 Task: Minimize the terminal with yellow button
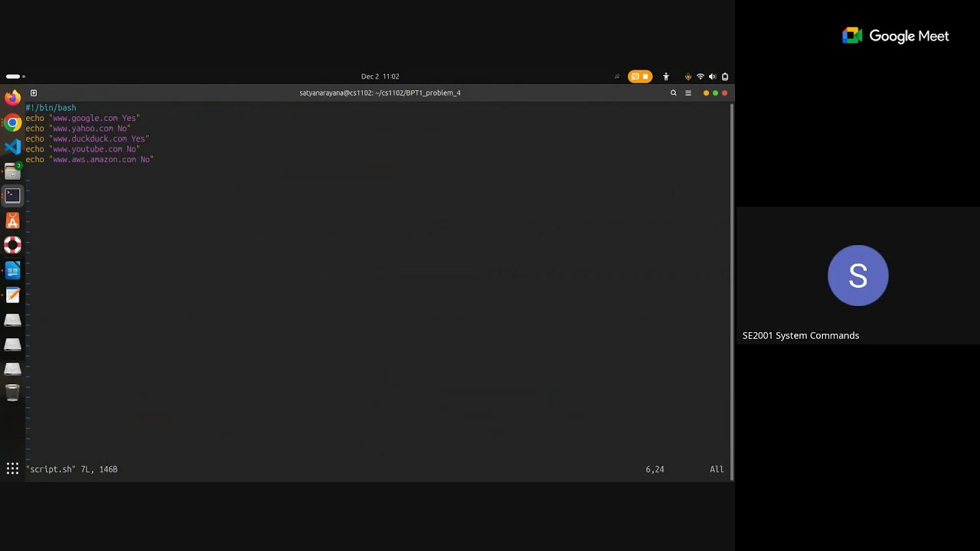pyautogui.click(x=706, y=93)
